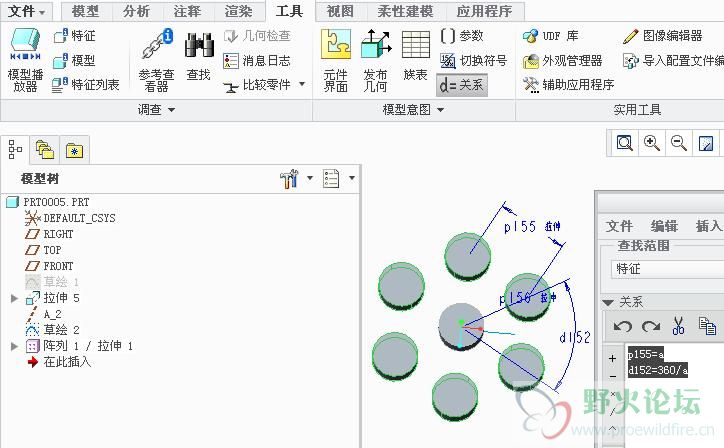Click 切换符号 switch symbols
The image size is (724, 448).
pos(474,61)
